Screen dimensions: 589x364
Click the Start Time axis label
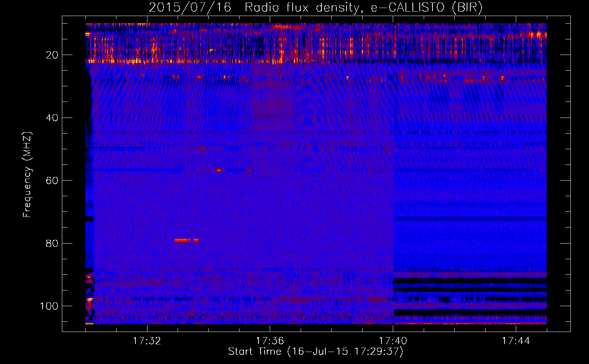coord(316,352)
